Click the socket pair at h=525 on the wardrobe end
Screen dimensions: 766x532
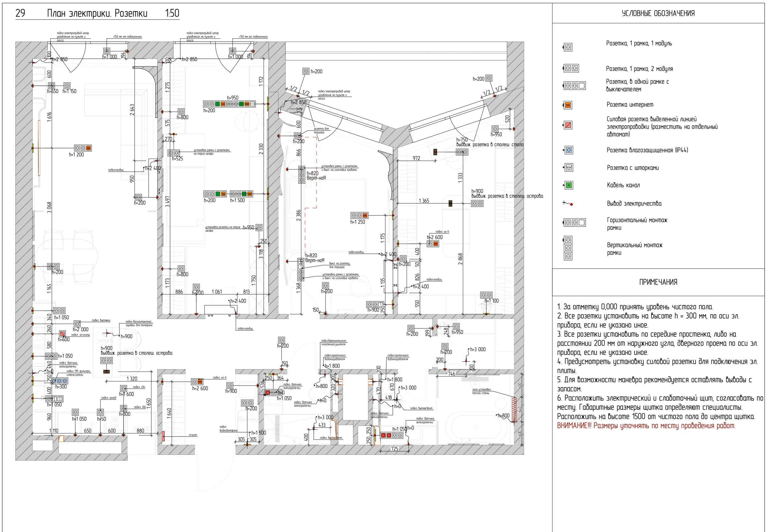tap(174, 153)
